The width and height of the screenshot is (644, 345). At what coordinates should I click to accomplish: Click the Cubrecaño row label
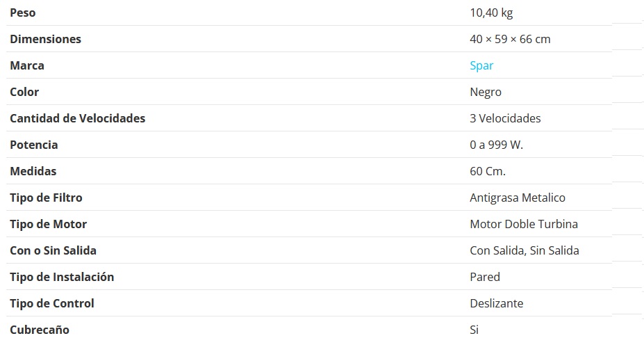pyautogui.click(x=40, y=330)
